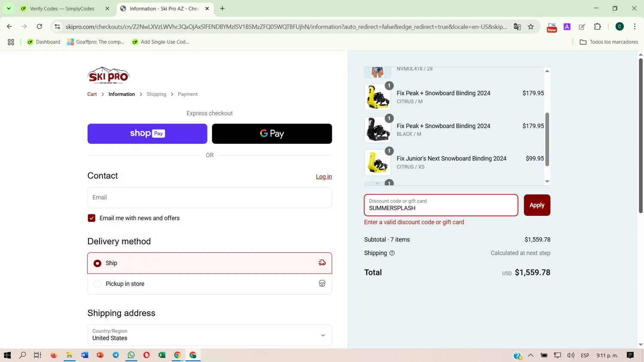The height and width of the screenshot is (362, 644).
Task: Open the Extensions puzzle menu
Action: point(597,27)
